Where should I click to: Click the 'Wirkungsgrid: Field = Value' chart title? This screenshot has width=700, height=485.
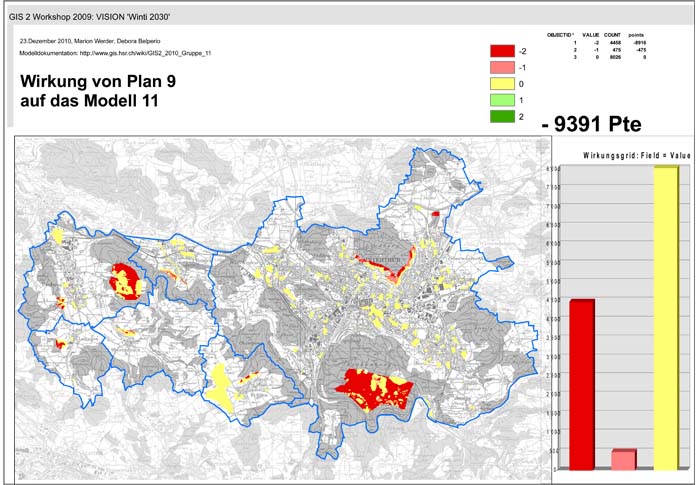point(622,156)
